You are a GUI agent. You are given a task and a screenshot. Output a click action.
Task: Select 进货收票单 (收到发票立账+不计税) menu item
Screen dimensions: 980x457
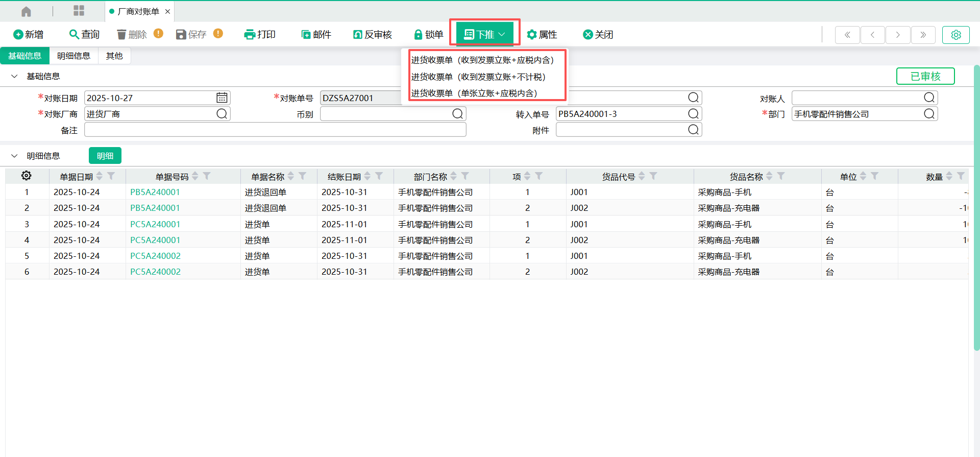coord(478,77)
